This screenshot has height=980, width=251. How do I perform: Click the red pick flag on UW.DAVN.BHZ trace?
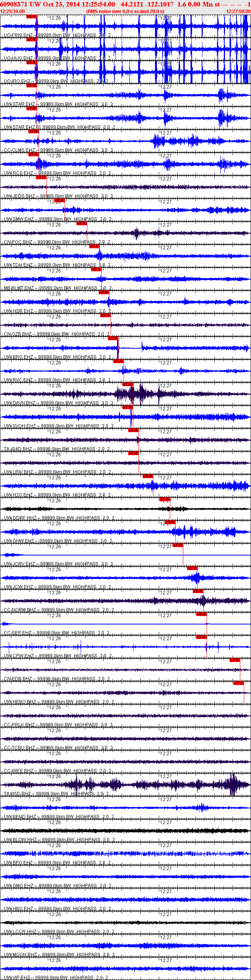pyautogui.click(x=128, y=384)
